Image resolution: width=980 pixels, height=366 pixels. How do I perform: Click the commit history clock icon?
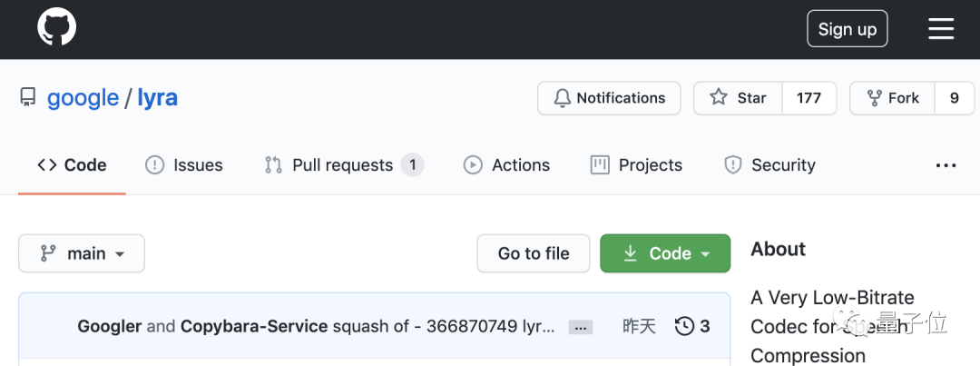[684, 326]
